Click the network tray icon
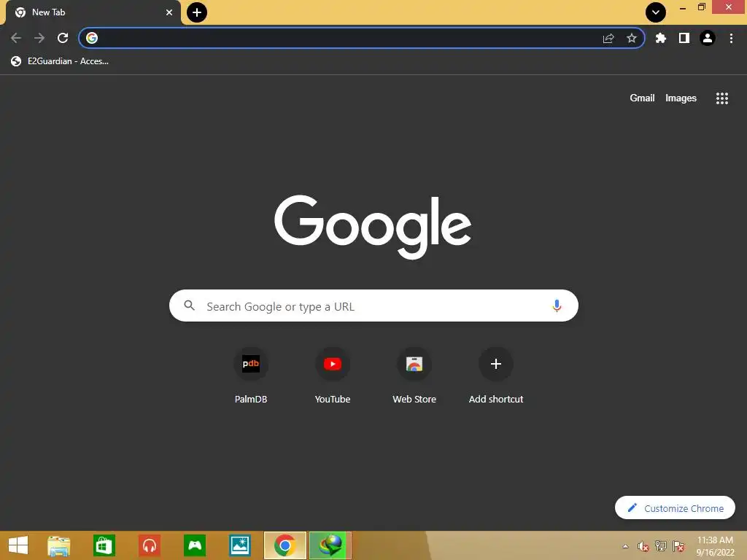Viewport: 747px width, 560px height. pyautogui.click(x=661, y=546)
